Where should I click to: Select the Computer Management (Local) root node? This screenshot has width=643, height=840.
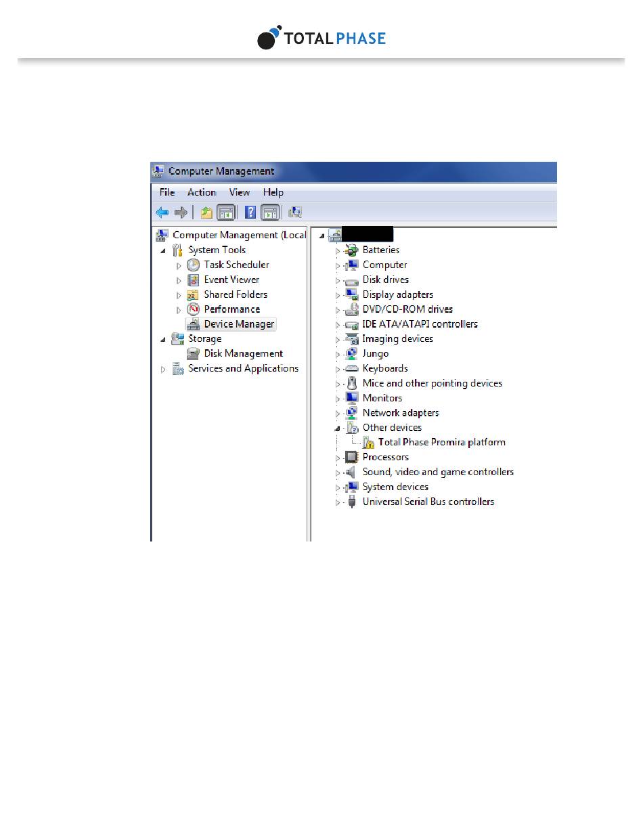click(x=239, y=235)
